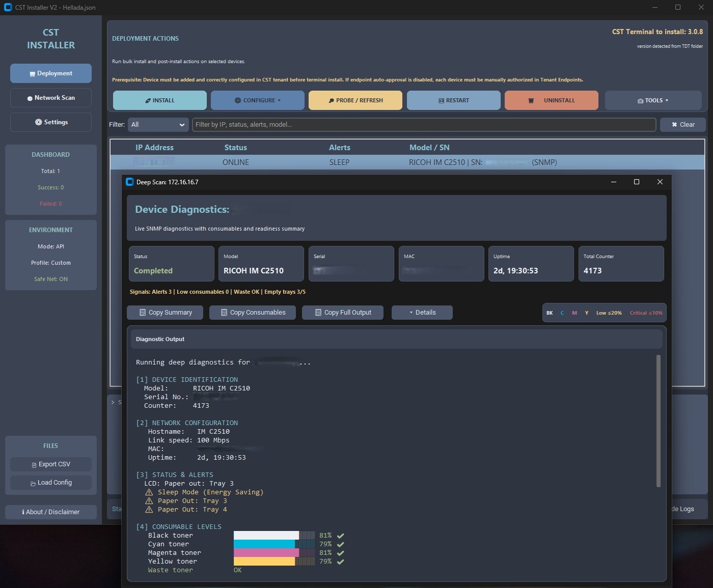Switch to the Network Scan page

51,98
